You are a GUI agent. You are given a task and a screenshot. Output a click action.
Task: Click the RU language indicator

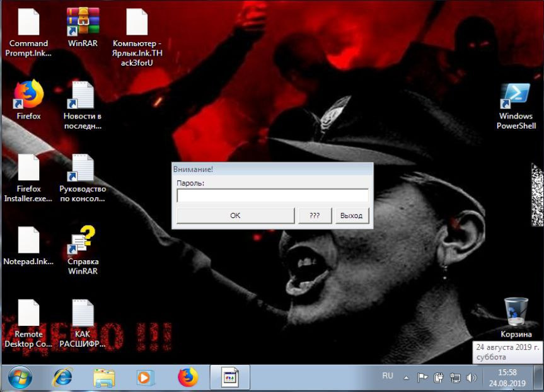coord(388,376)
